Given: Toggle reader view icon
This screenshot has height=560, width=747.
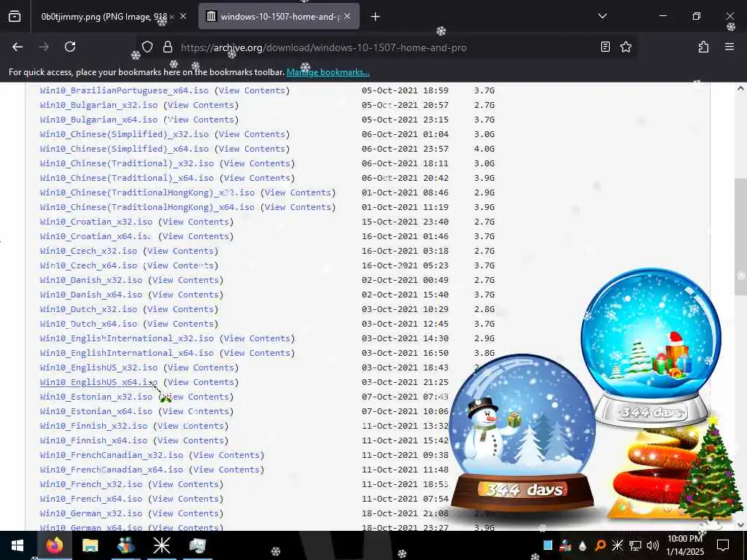Looking at the screenshot, I should (x=605, y=47).
